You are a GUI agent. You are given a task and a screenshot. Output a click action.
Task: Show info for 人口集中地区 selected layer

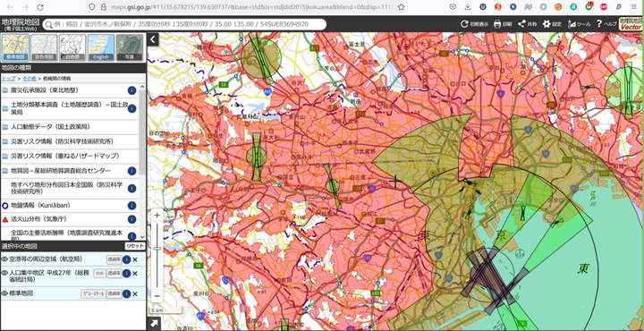[126, 274]
